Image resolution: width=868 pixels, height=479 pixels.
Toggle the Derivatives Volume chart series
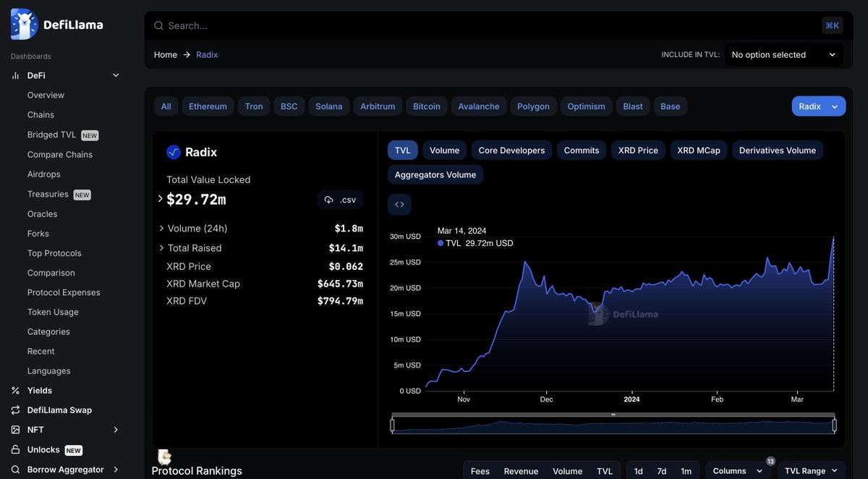click(x=778, y=151)
